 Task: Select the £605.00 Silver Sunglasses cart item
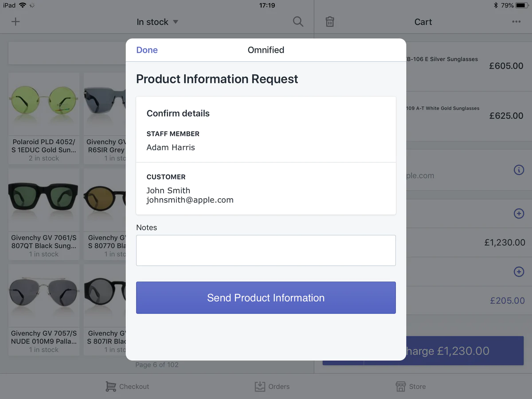pos(465,66)
